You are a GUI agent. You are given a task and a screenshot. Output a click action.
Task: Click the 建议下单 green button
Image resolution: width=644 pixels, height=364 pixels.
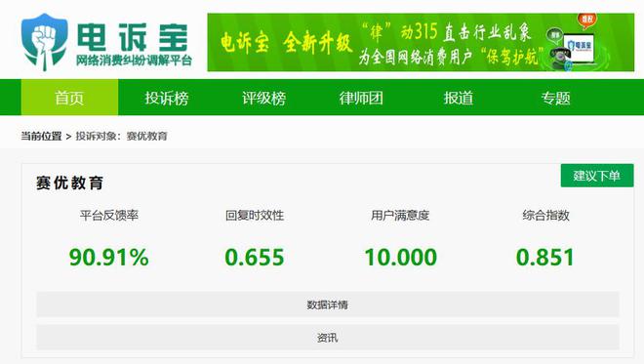pyautogui.click(x=597, y=176)
